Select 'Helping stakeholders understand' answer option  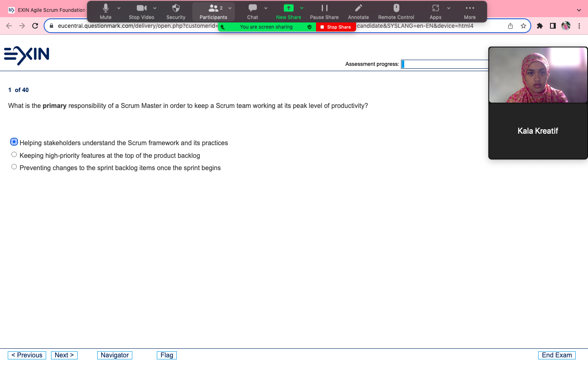pos(14,142)
